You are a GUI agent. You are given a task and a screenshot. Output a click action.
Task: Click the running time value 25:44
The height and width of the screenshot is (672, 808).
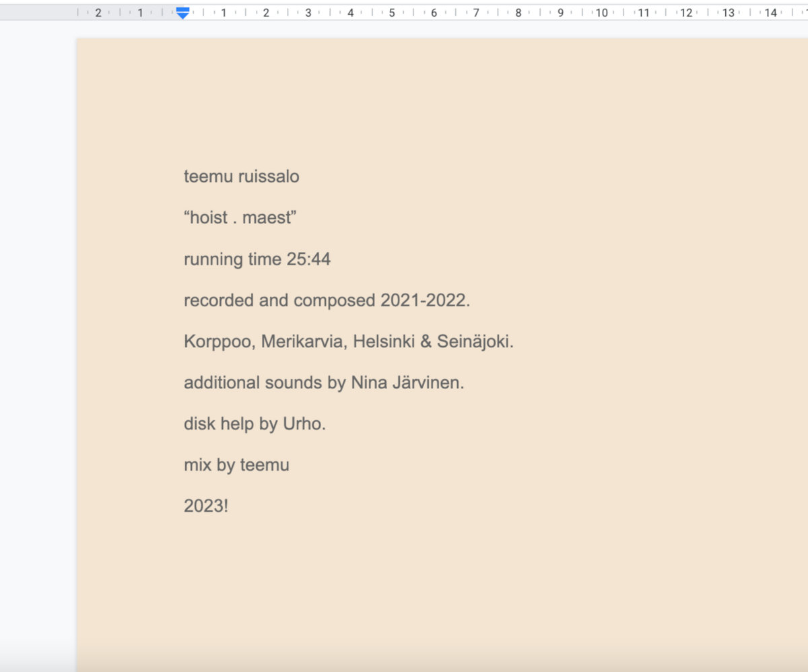(308, 259)
